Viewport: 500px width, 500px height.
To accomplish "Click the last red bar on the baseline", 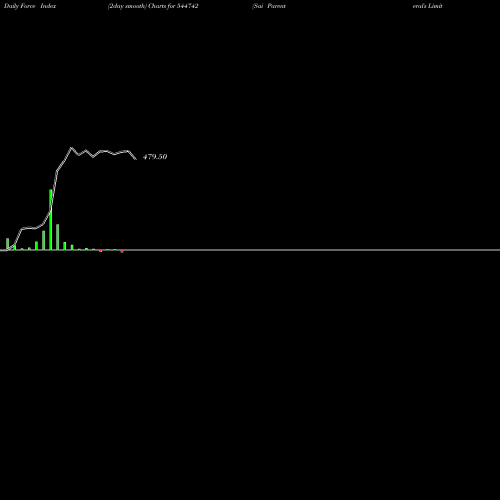I will pyautogui.click(x=122, y=251).
